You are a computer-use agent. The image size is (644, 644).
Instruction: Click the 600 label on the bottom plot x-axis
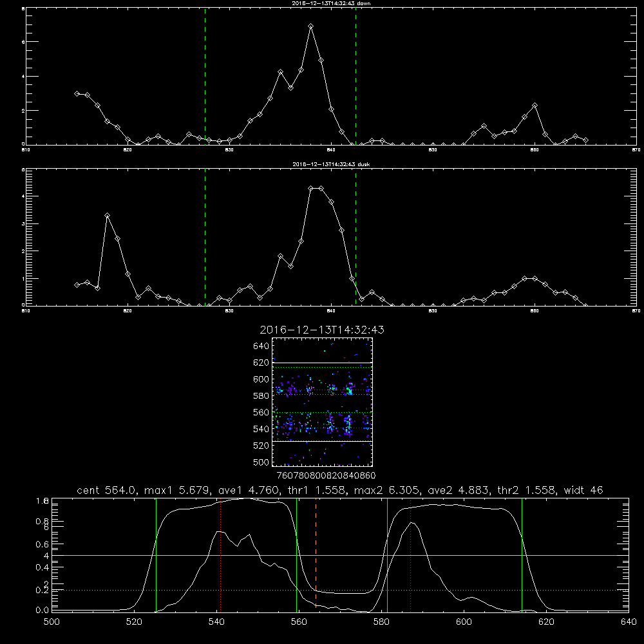[x=464, y=622]
